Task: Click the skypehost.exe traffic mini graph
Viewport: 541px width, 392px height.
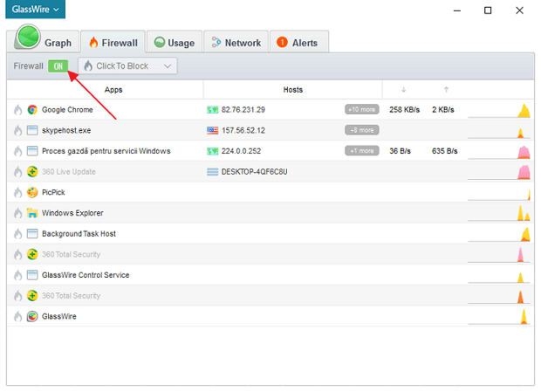Action: pyautogui.click(x=499, y=132)
